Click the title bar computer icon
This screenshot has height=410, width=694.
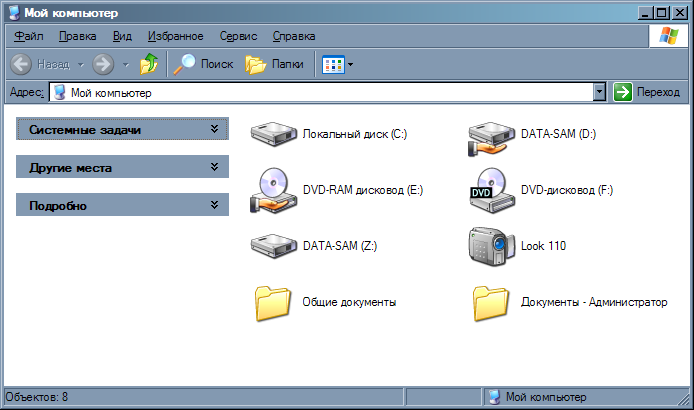[x=15, y=13]
